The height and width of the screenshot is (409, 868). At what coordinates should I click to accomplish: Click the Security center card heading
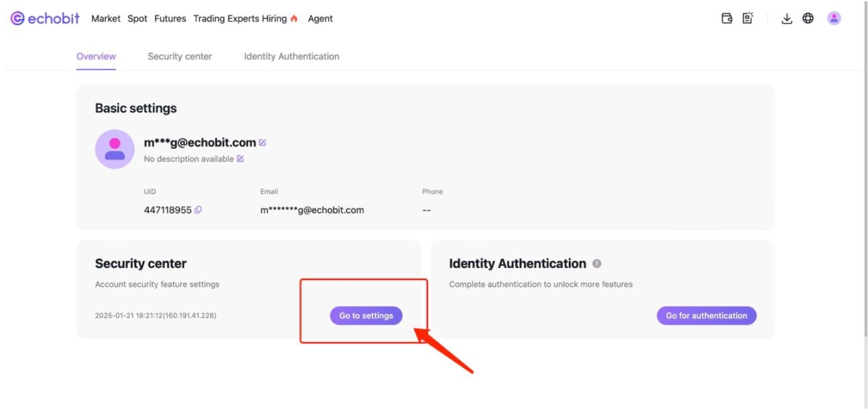(140, 263)
